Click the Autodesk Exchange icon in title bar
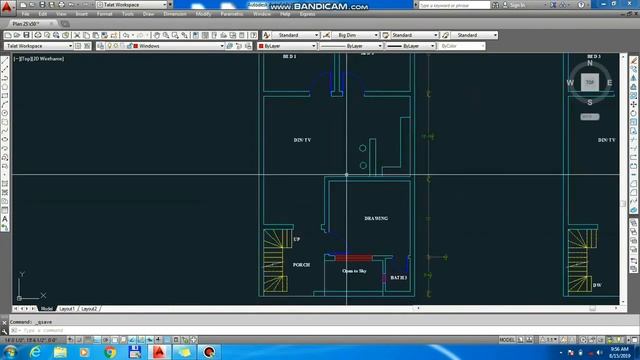 (x=553, y=5)
